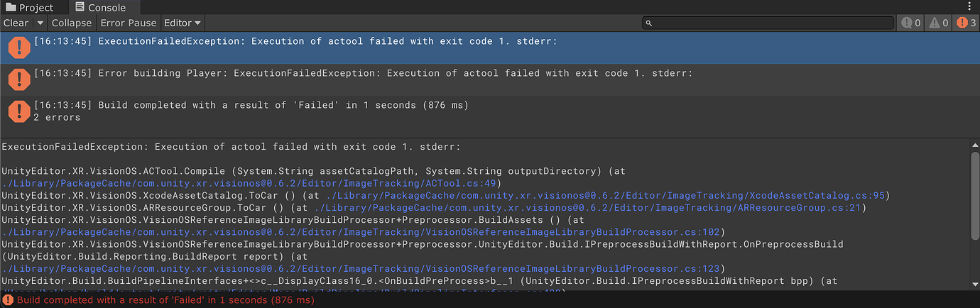Toggle Error Pause in the Console

128,23
